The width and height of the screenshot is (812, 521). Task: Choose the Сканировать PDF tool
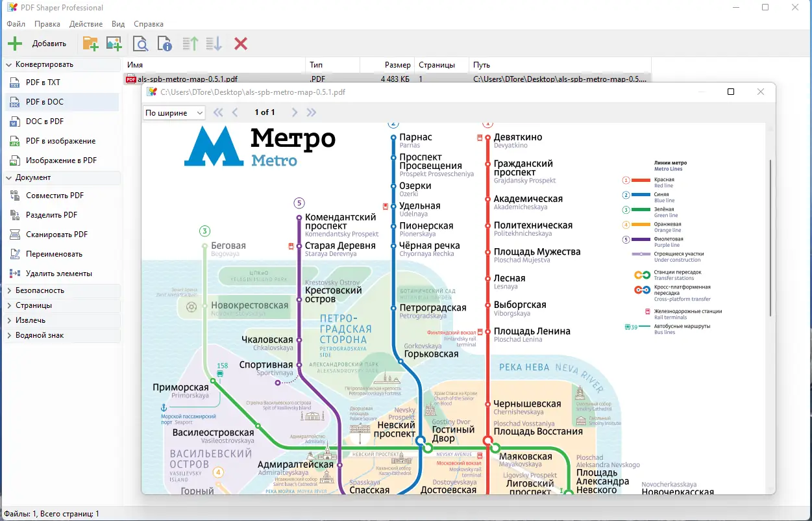tap(62, 235)
